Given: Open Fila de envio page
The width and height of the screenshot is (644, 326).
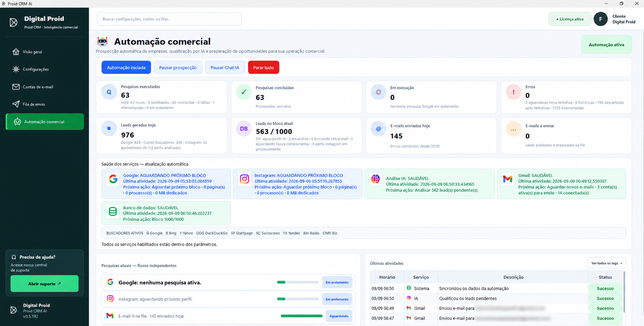Looking at the screenshot, I should pos(45,104).
